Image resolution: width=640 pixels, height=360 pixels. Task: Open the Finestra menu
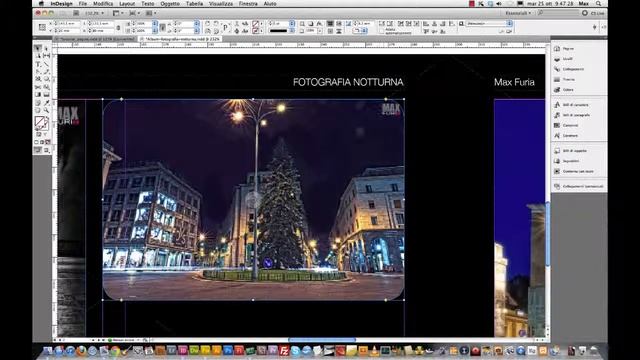pos(248,4)
